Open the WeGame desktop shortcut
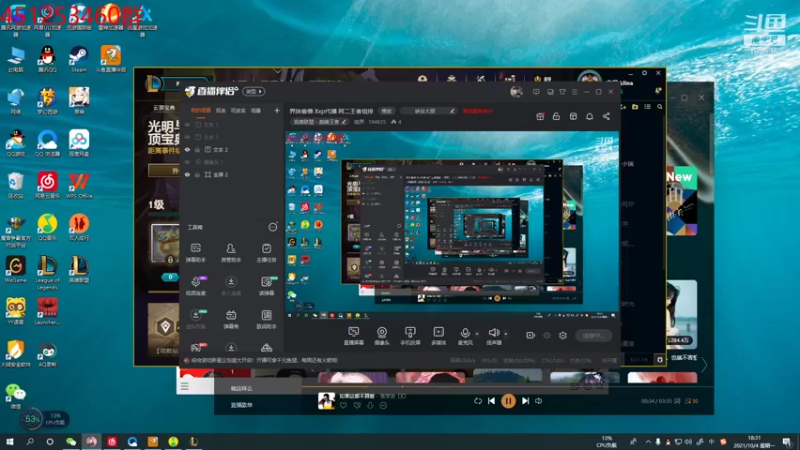The height and width of the screenshot is (450, 800). click(x=15, y=269)
